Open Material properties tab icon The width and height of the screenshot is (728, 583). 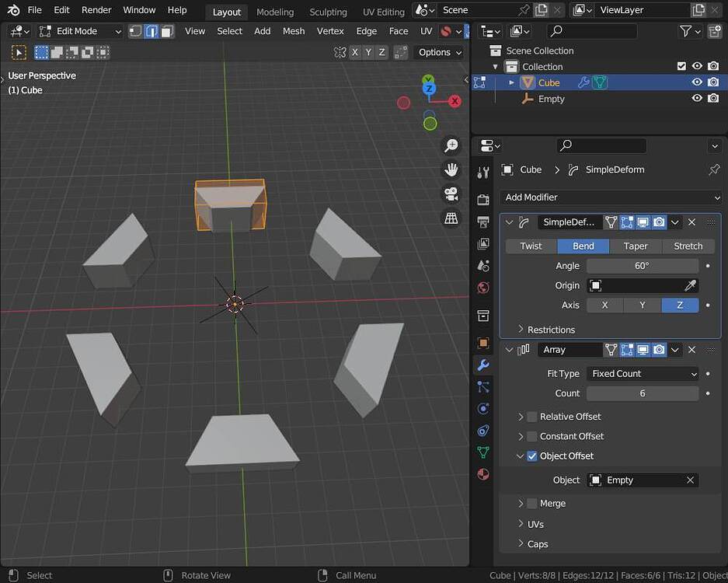[x=482, y=474]
